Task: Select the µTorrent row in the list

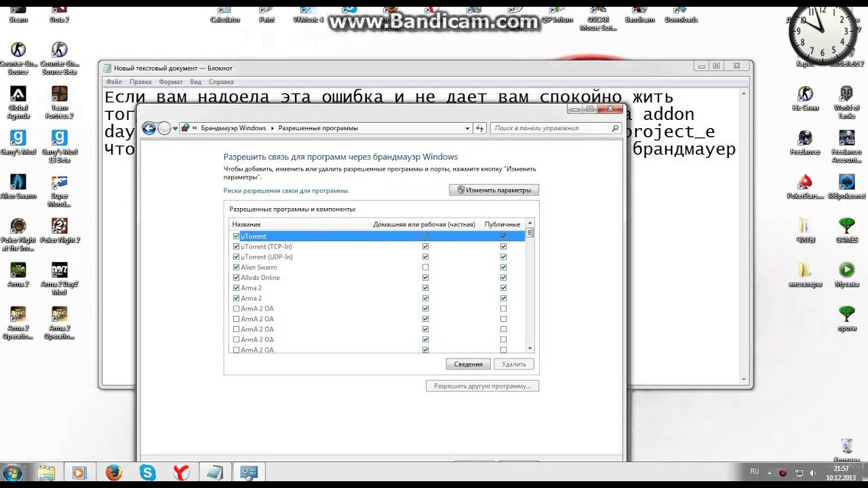Action: point(378,236)
